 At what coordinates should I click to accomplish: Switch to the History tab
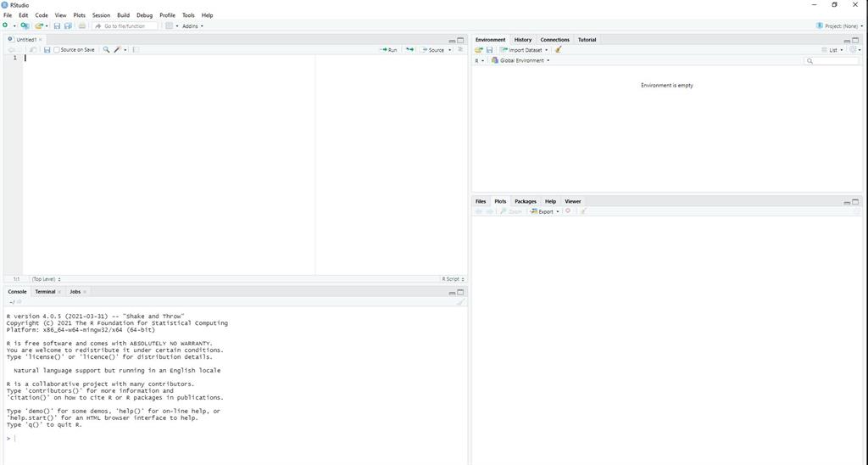[522, 40]
